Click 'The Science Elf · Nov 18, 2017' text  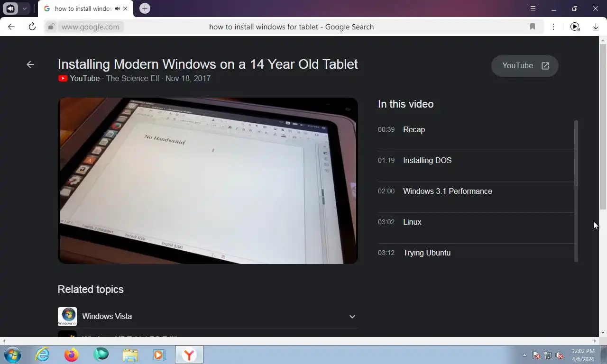(158, 78)
